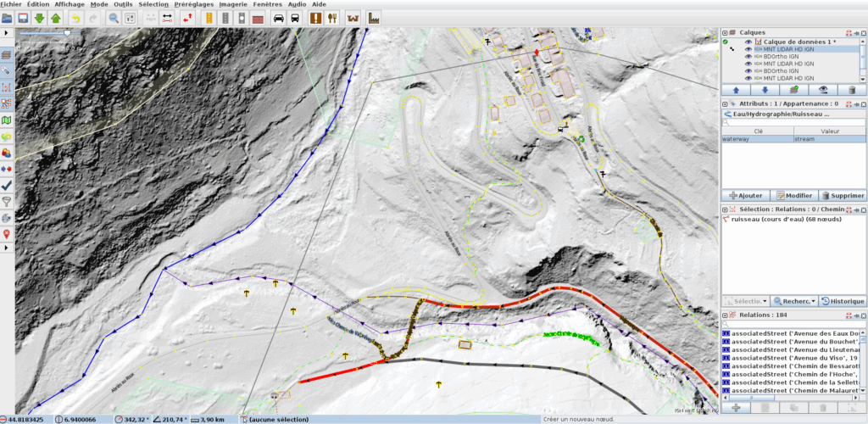Click the restaurant fork and knife preset
The image size is (868, 424).
click(x=331, y=18)
